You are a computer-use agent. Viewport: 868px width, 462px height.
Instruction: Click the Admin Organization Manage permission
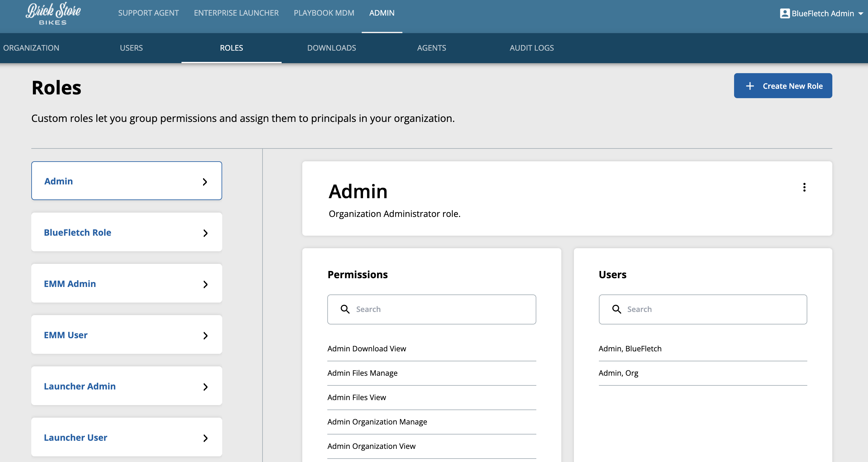tap(431, 422)
